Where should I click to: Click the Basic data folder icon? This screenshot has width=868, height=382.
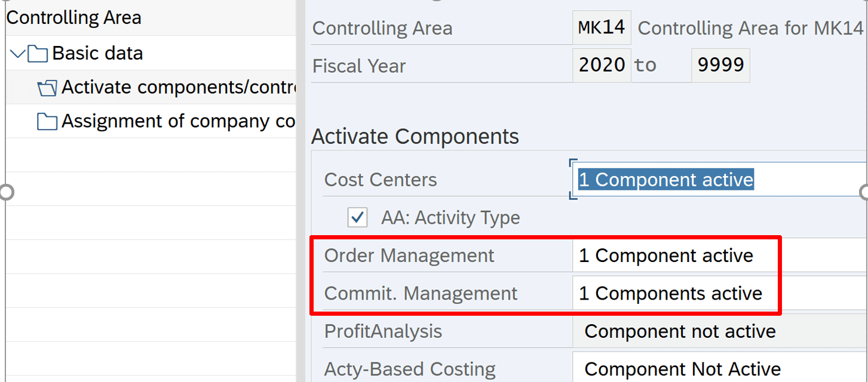38,54
